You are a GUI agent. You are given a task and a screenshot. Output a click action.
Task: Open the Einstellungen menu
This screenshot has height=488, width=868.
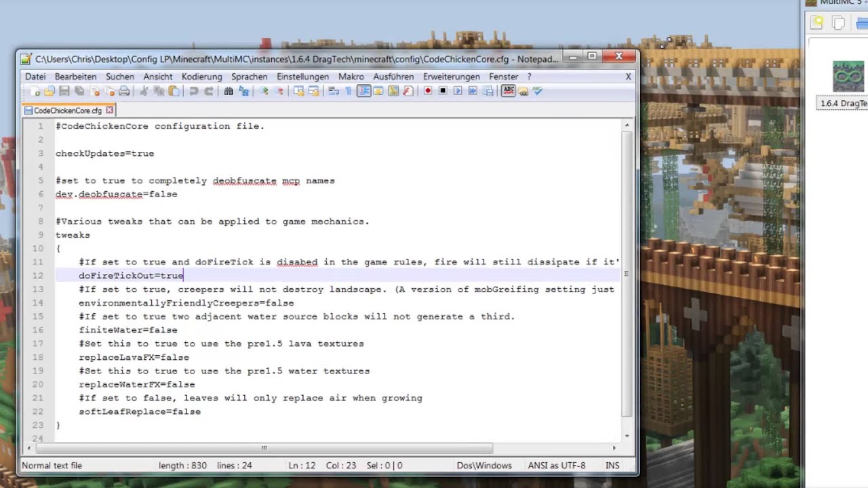click(303, 77)
